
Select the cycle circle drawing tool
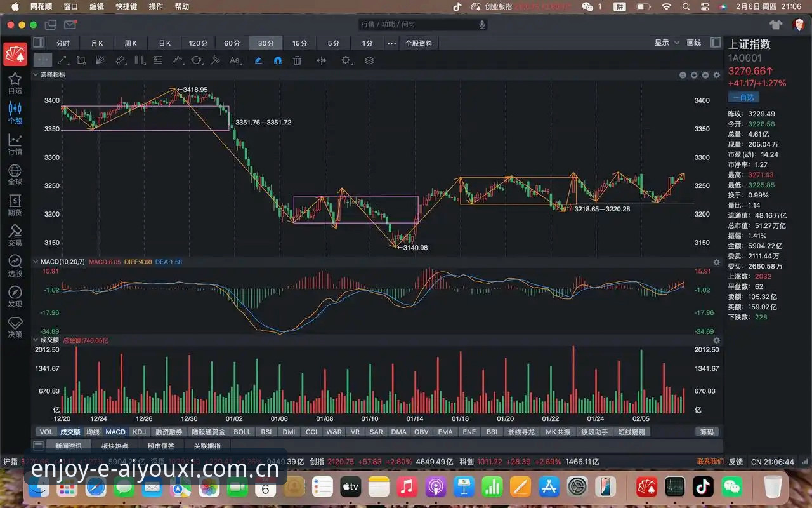pyautogui.click(x=197, y=60)
